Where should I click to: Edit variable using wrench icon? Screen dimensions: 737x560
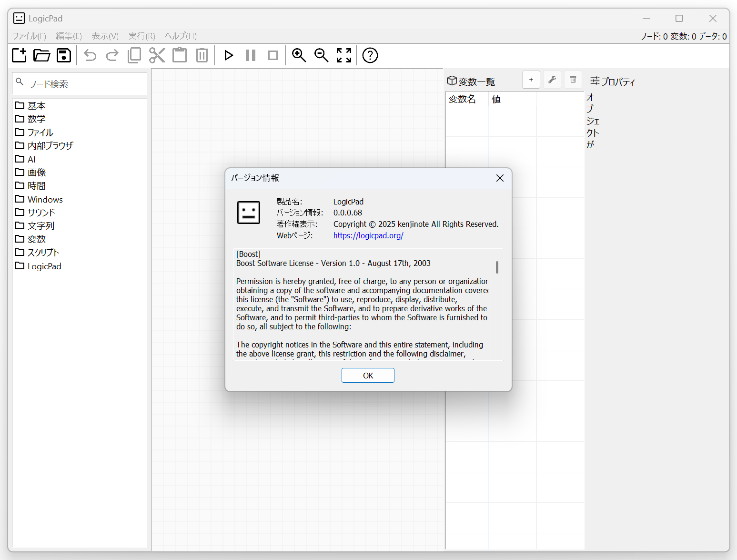(552, 80)
